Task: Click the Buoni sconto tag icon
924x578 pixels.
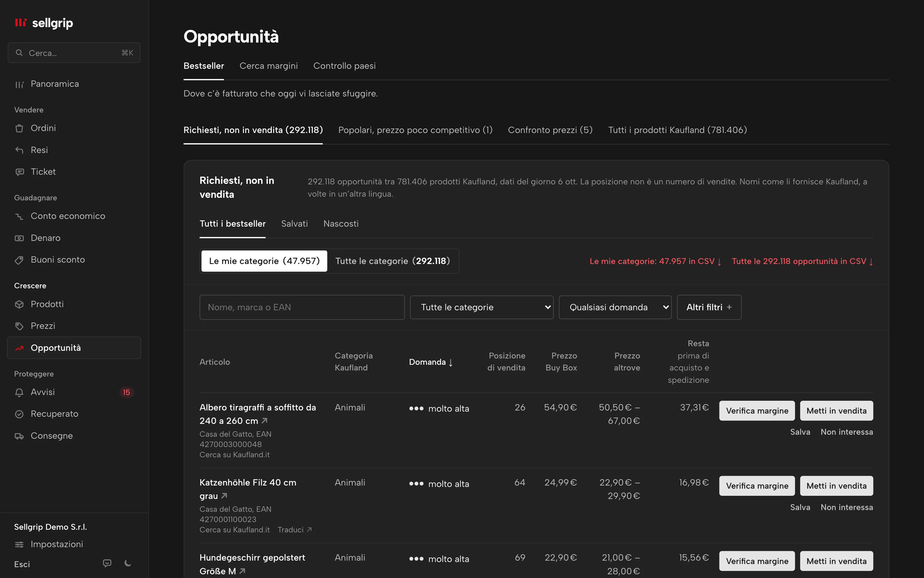Action: coord(19,260)
